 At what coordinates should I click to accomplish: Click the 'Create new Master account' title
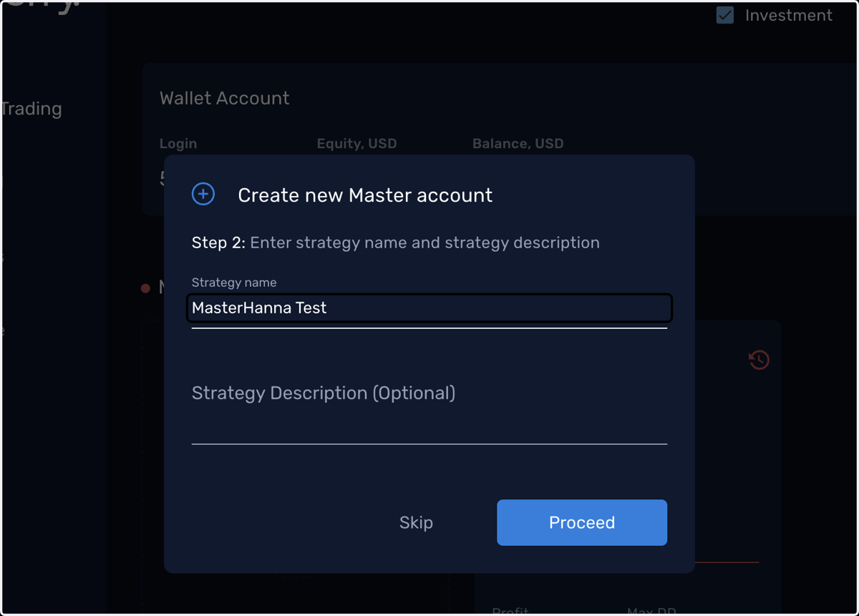coord(365,195)
